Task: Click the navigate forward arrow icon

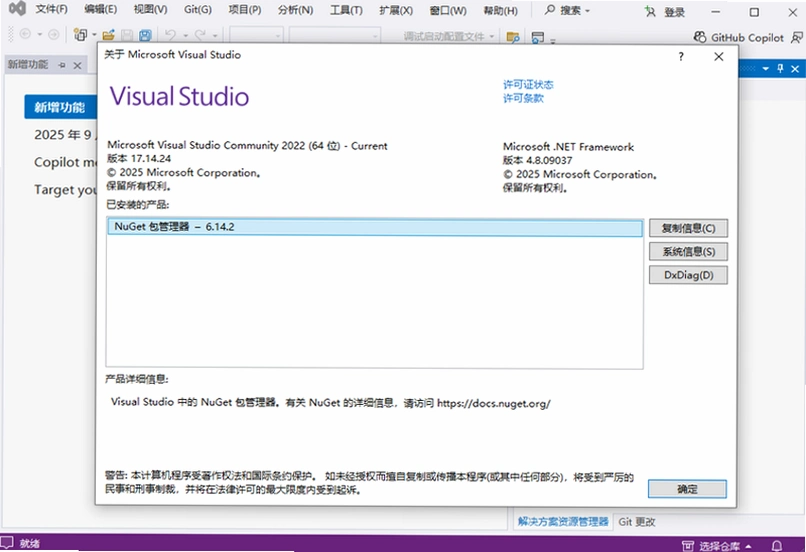Action: coord(53,34)
